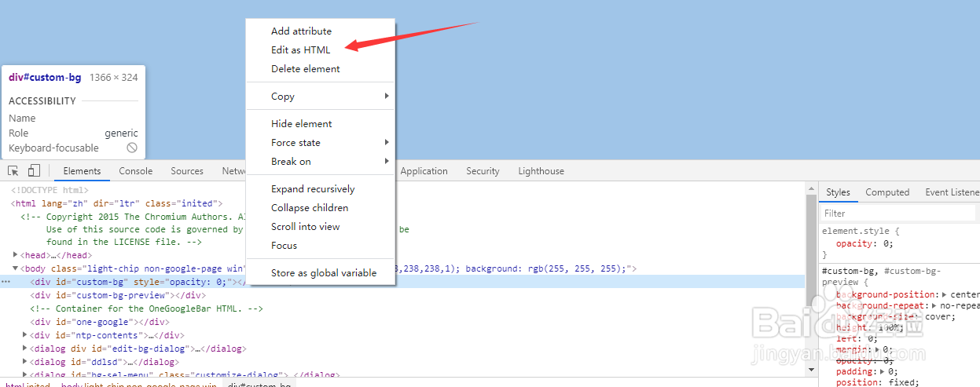Select the one-google div row
Image resolution: width=980 pixels, height=387 pixels.
402,322
